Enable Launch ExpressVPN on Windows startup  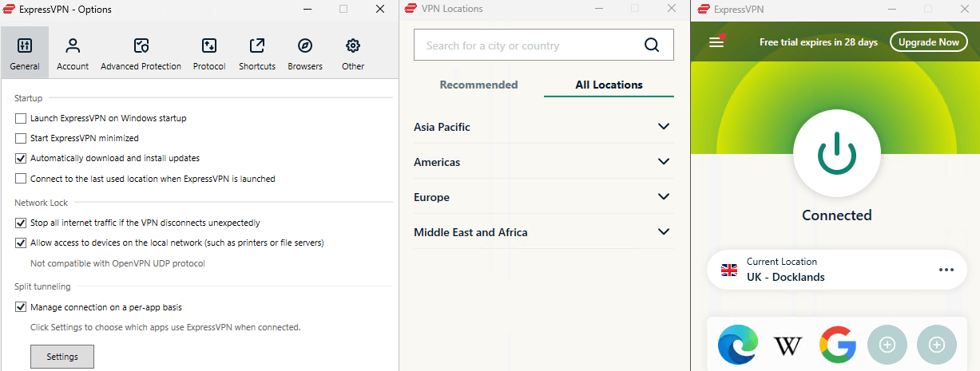pyautogui.click(x=21, y=118)
